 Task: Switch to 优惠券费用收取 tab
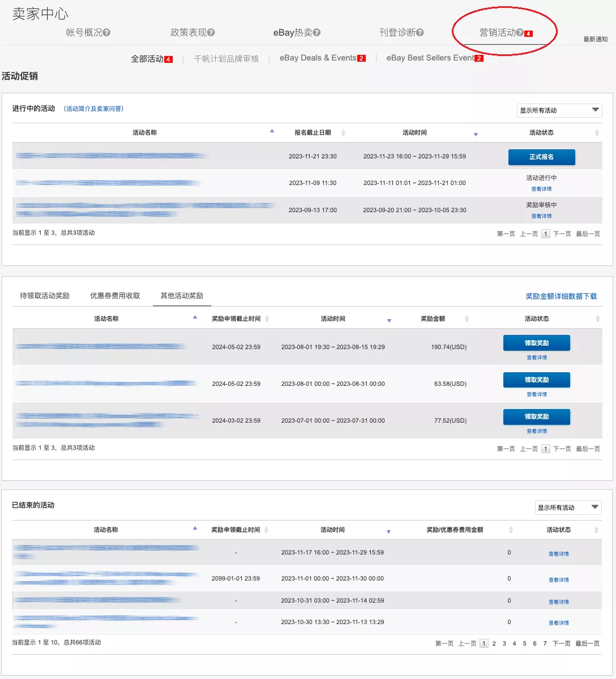click(x=115, y=296)
